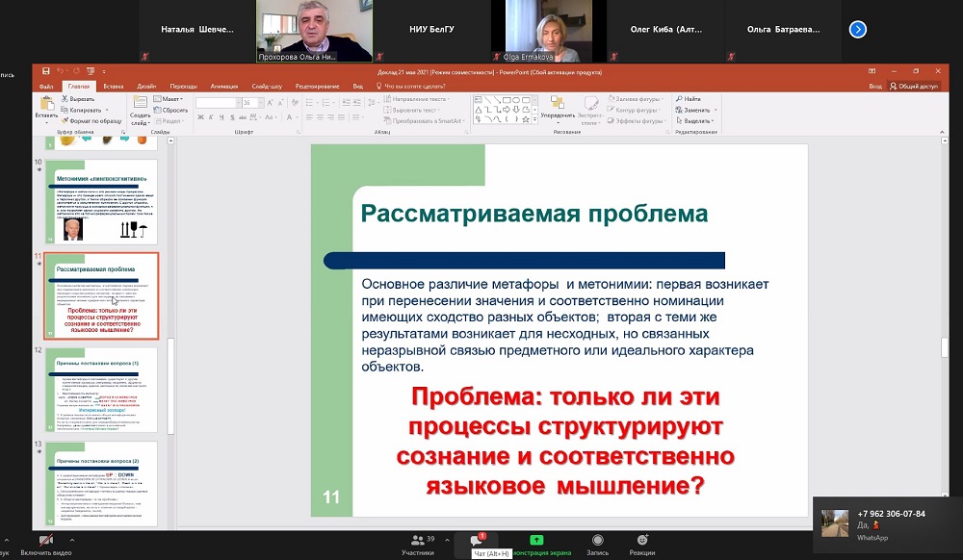Viewport: 963px width, 560px height.
Task: Expand the Select (Выделить) dropdown
Action: tap(695, 121)
